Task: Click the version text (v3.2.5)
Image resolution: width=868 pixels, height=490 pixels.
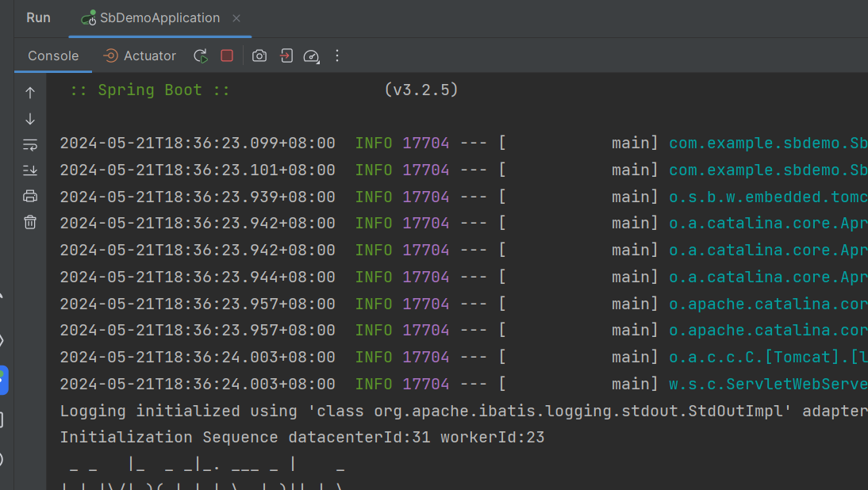Action: 421,90
